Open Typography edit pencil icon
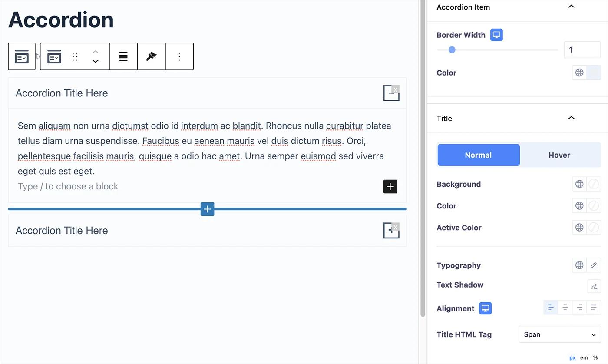This screenshot has height=364, width=608. click(594, 265)
